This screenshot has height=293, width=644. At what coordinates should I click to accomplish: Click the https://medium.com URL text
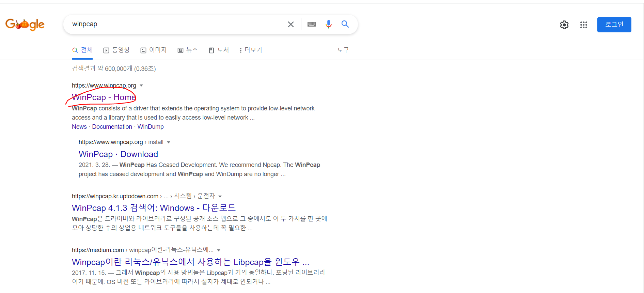click(98, 250)
